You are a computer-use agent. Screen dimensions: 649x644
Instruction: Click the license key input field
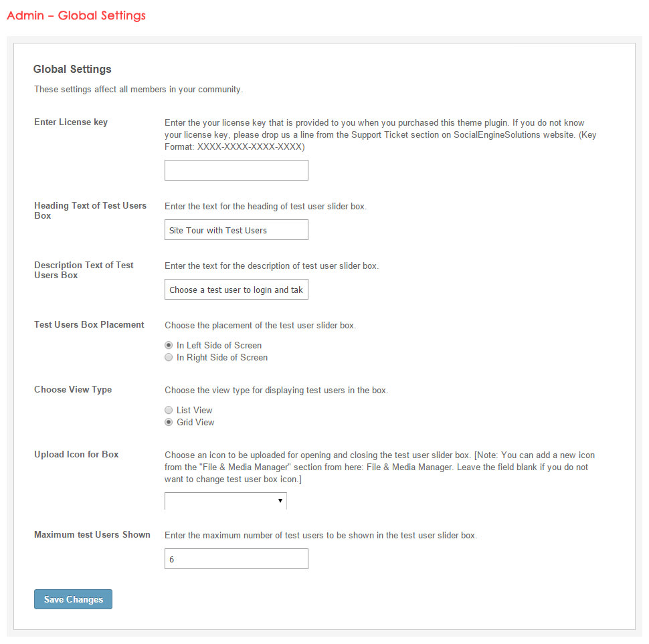pos(236,171)
